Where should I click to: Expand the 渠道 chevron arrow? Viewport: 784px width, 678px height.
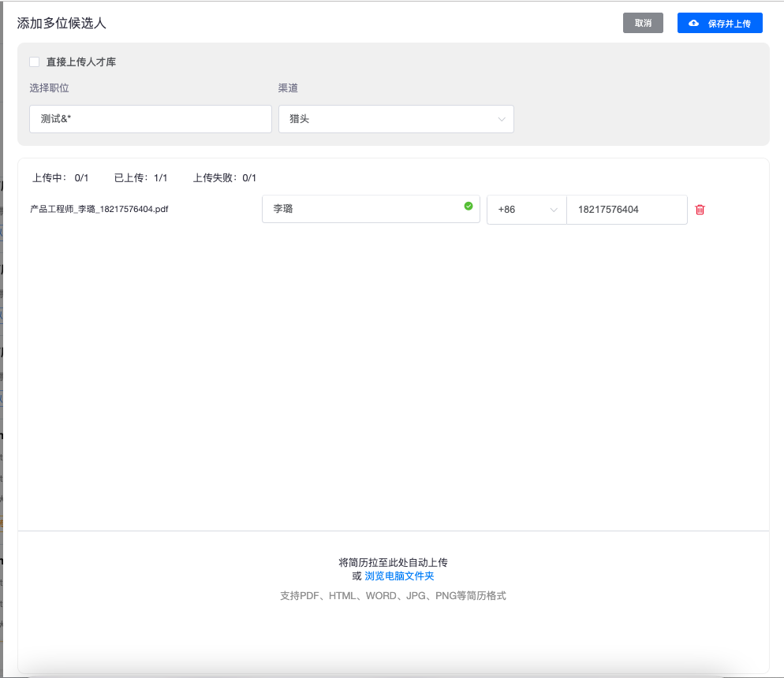pos(502,120)
